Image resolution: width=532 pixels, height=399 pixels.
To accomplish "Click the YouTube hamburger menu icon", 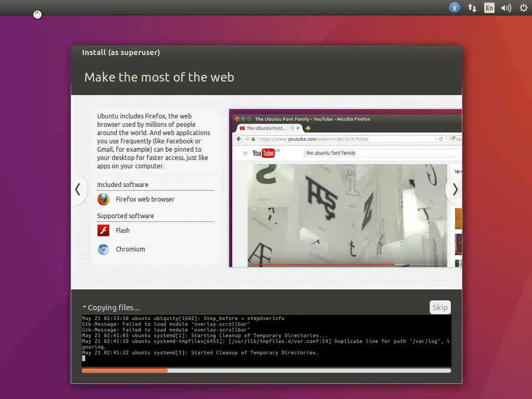I will click(x=245, y=153).
